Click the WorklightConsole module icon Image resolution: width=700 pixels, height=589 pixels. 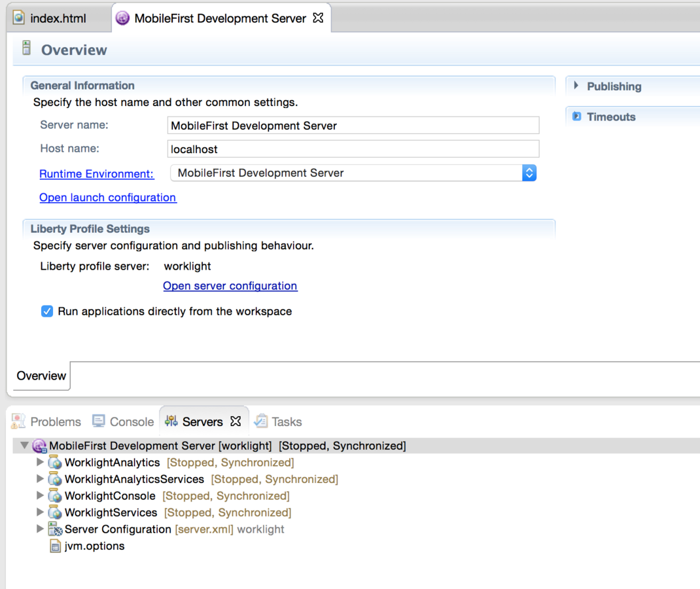54,495
